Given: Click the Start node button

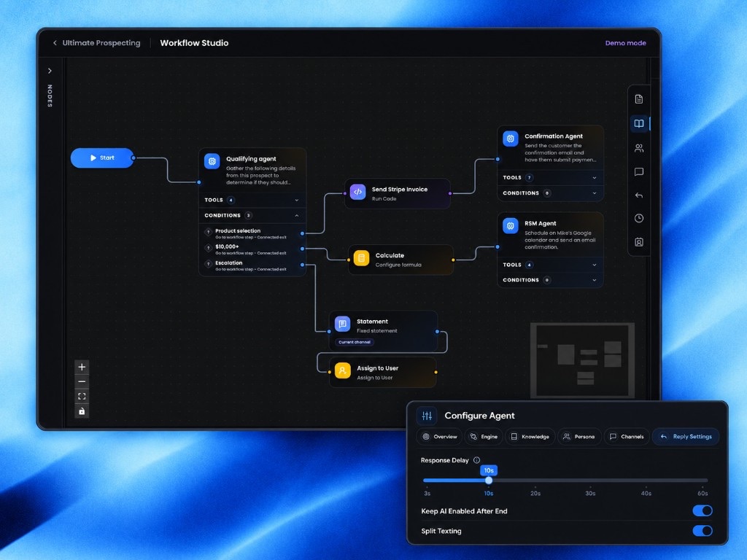Looking at the screenshot, I should pyautogui.click(x=102, y=157).
